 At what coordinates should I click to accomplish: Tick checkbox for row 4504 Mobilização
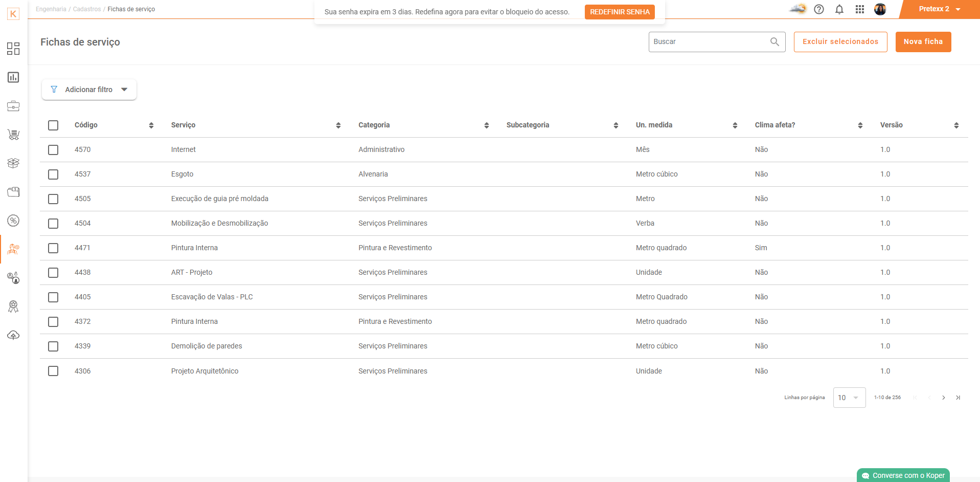pyautogui.click(x=53, y=224)
